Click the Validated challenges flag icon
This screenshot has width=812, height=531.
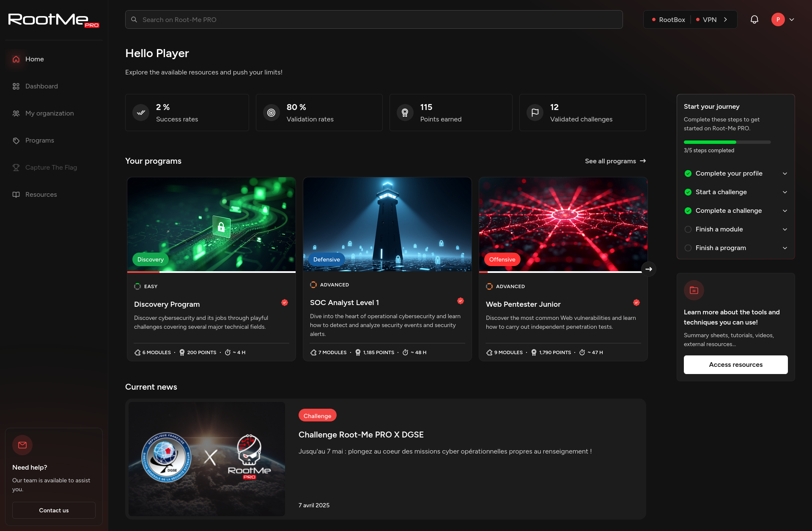535,113
